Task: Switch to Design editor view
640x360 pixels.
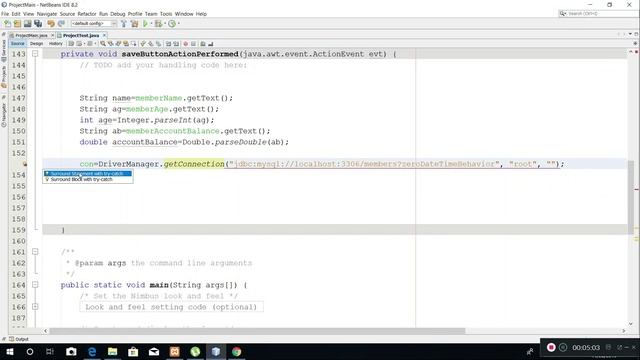Action: coord(36,44)
